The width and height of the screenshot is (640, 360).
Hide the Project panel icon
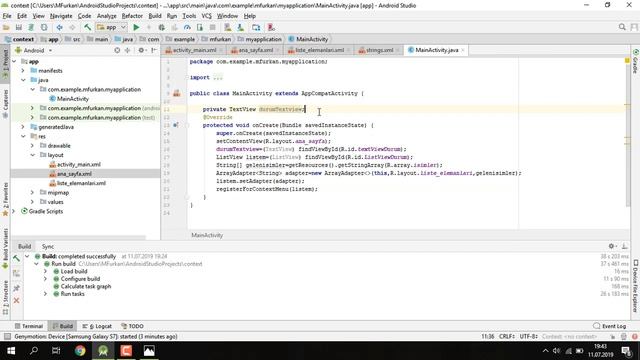click(154, 50)
